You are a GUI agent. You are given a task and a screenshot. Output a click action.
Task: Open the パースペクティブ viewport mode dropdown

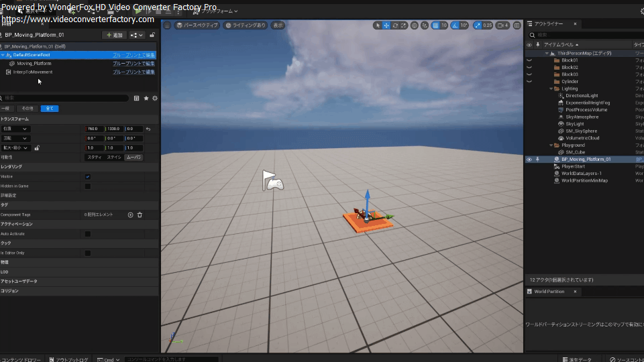click(x=197, y=25)
